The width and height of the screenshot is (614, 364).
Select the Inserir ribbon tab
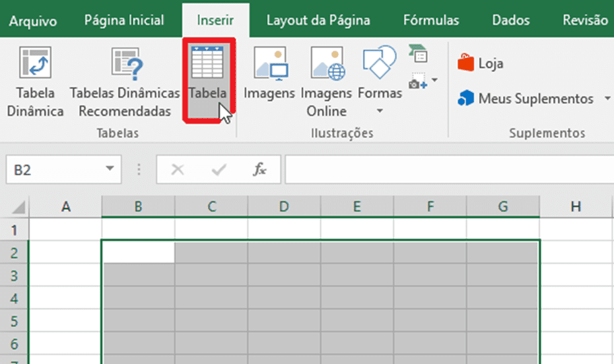coord(215,20)
